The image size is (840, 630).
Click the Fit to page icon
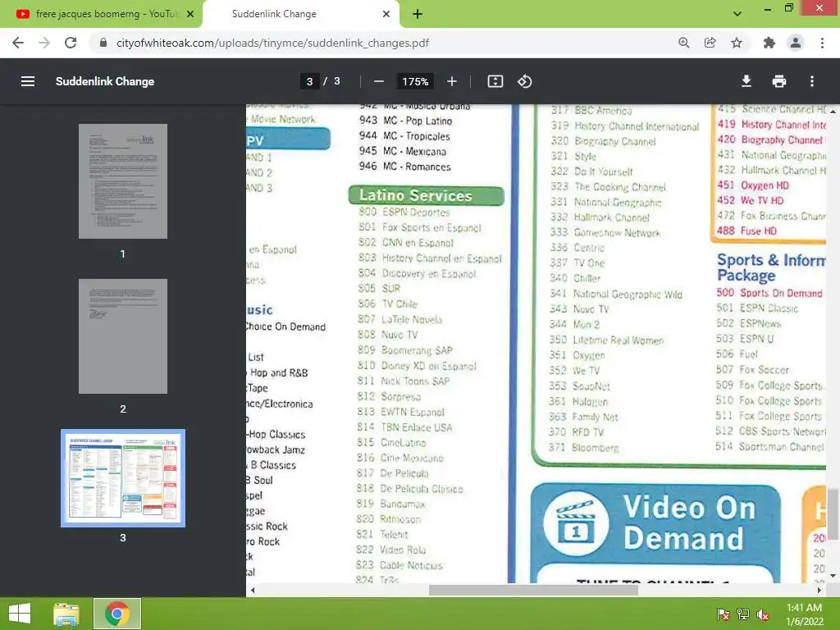point(495,81)
